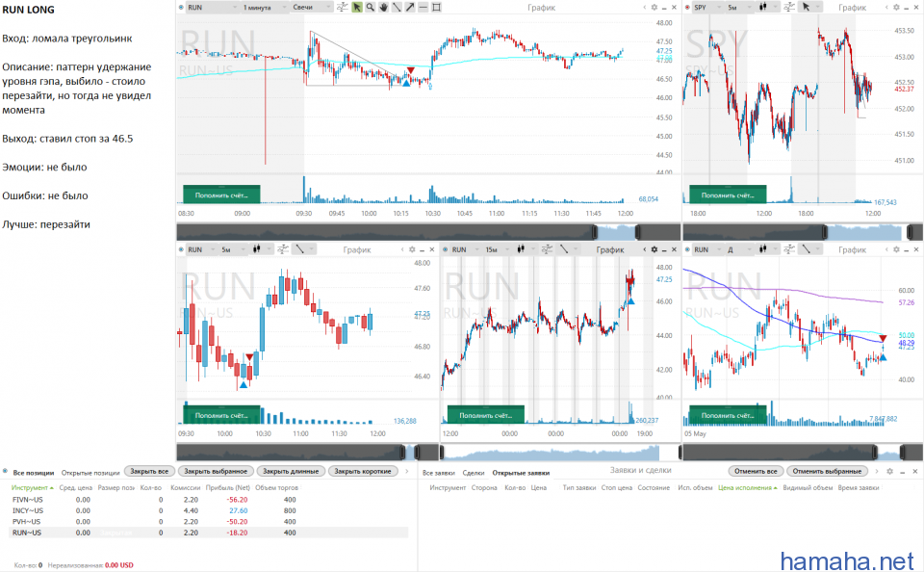Toggle link indicator of RUN 15m chart
The height and width of the screenshot is (572, 924).
(445, 250)
